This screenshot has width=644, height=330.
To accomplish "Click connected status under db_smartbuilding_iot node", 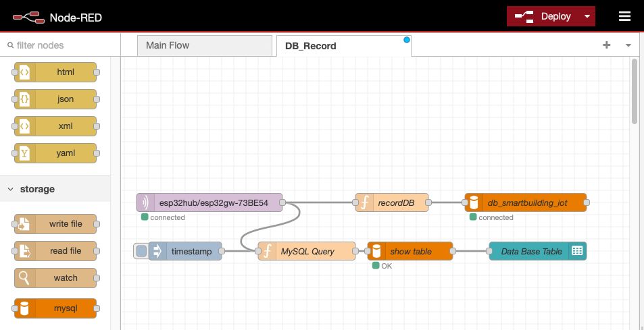I will tap(492, 217).
